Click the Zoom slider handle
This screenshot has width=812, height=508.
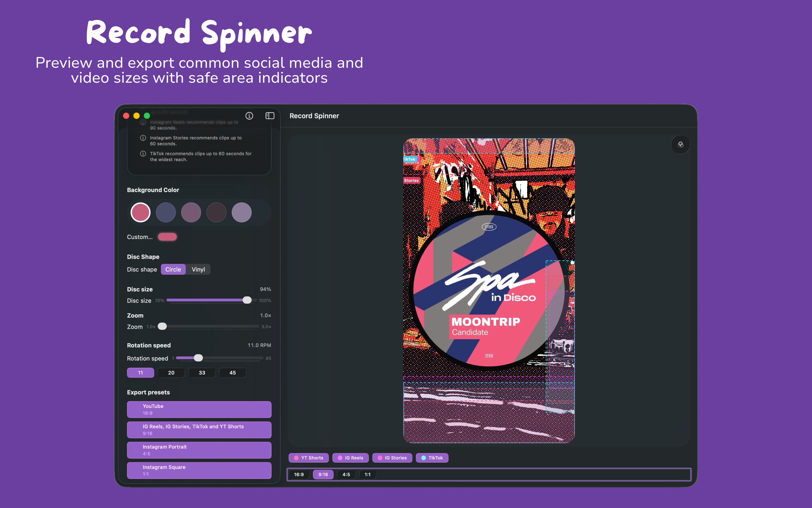pyautogui.click(x=162, y=326)
